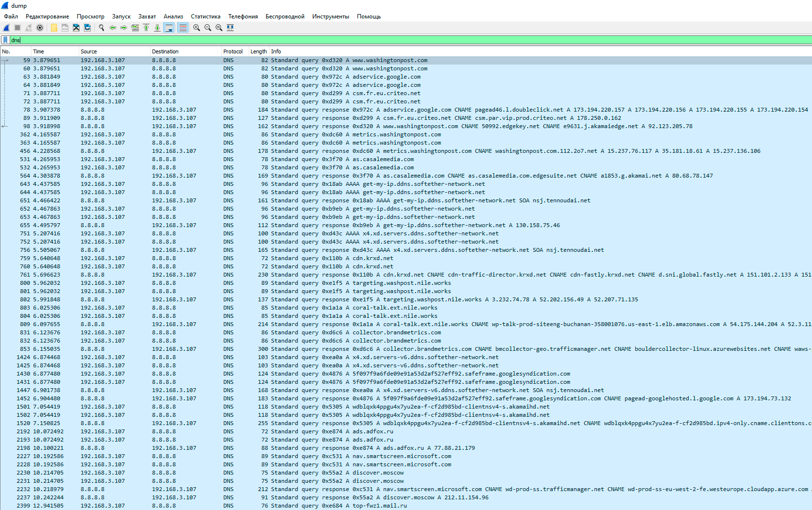Start capture with the shark fin icon
Viewport: 812px width, 510px height.
tap(6, 28)
